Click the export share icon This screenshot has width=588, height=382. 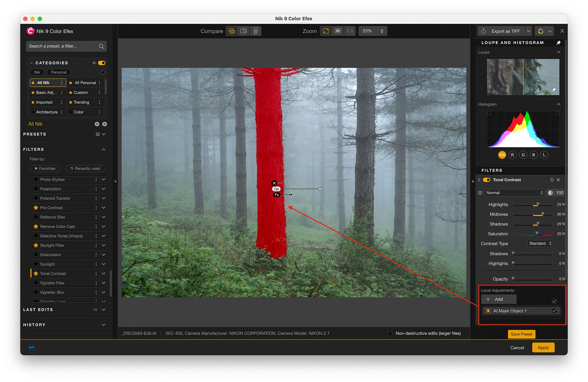pyautogui.click(x=484, y=31)
